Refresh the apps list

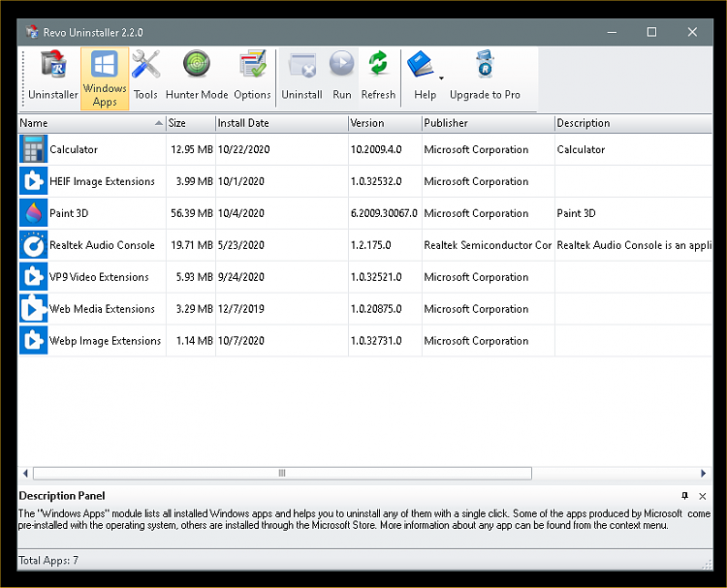pos(378,77)
